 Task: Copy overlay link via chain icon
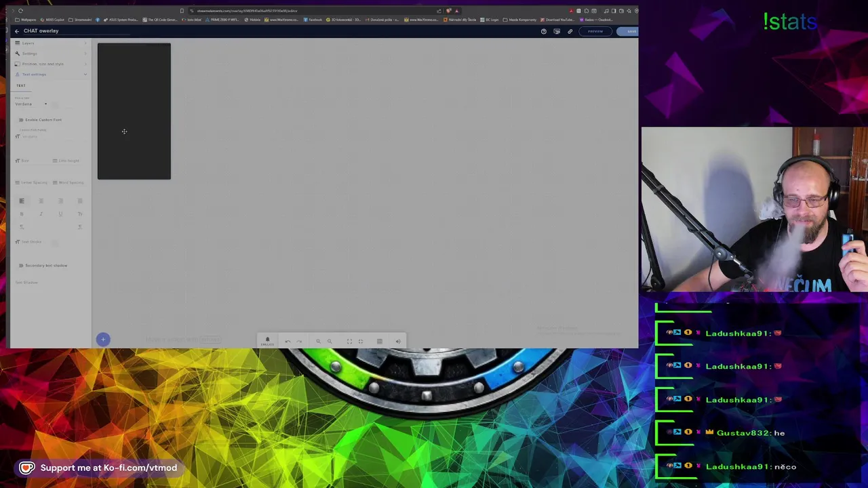(570, 31)
